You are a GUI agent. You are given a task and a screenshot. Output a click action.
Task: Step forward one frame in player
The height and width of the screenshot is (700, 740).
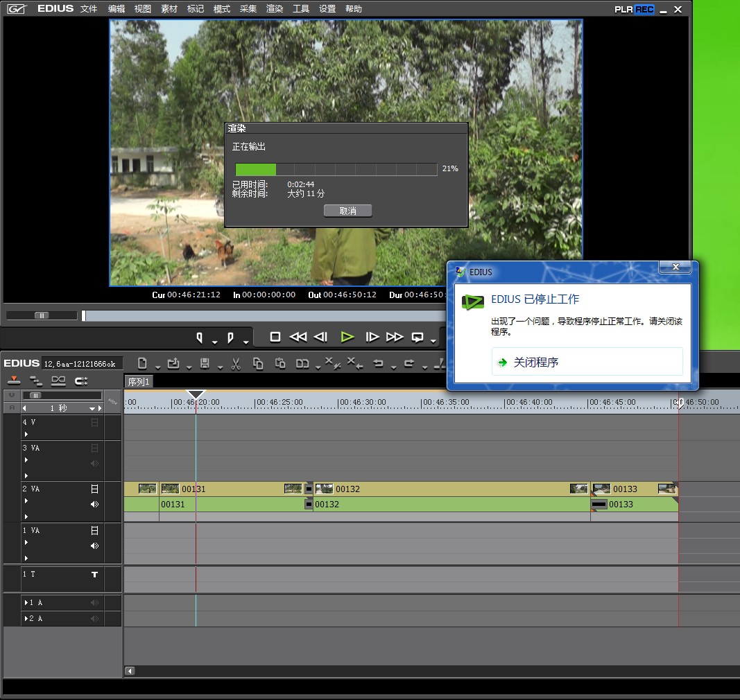372,337
